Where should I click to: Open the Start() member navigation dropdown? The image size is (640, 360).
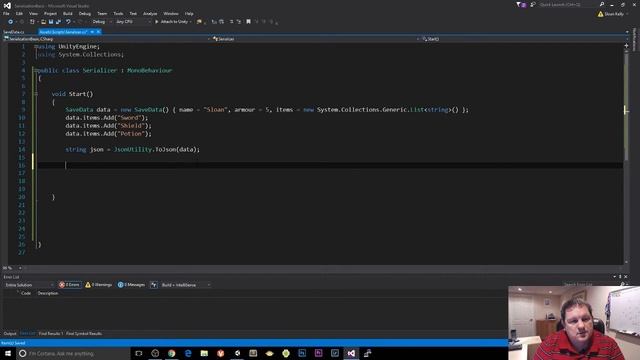(x=524, y=39)
